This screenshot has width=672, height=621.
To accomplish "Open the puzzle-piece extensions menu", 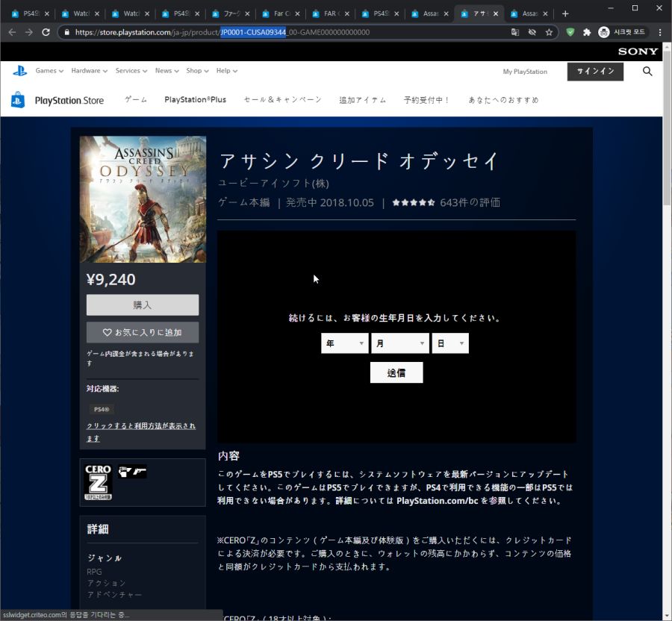I will coord(587,32).
